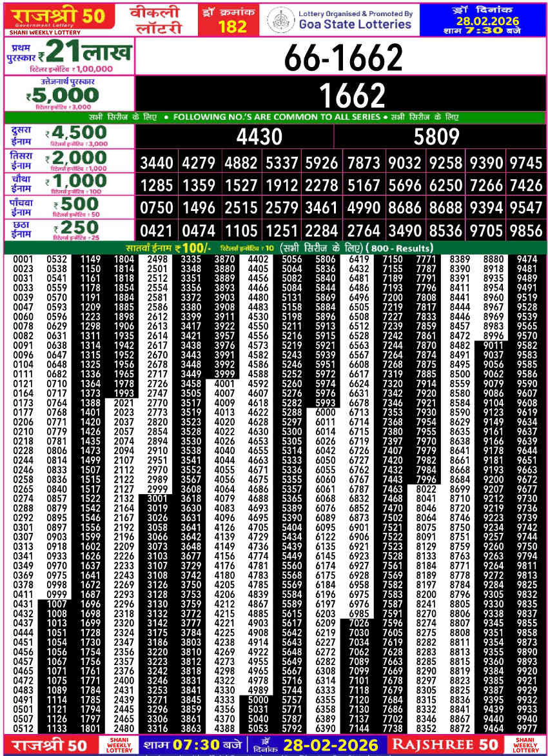Select second prize number 5809

(436, 136)
